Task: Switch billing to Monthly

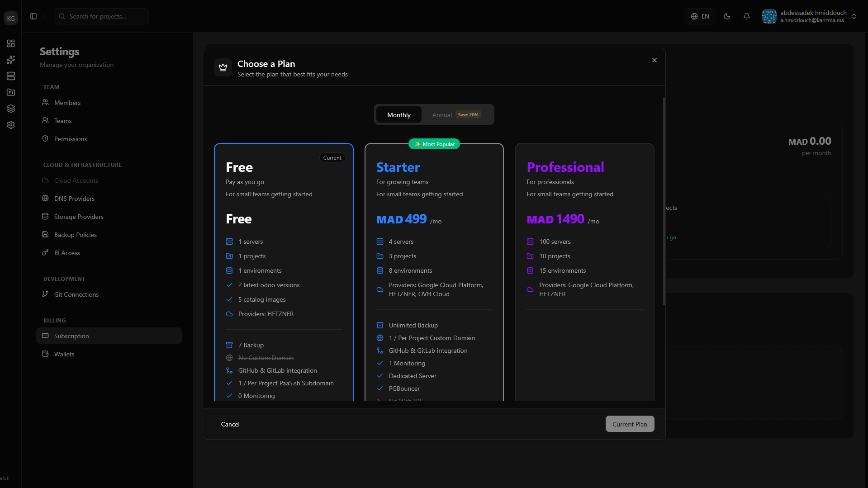Action: [399, 115]
